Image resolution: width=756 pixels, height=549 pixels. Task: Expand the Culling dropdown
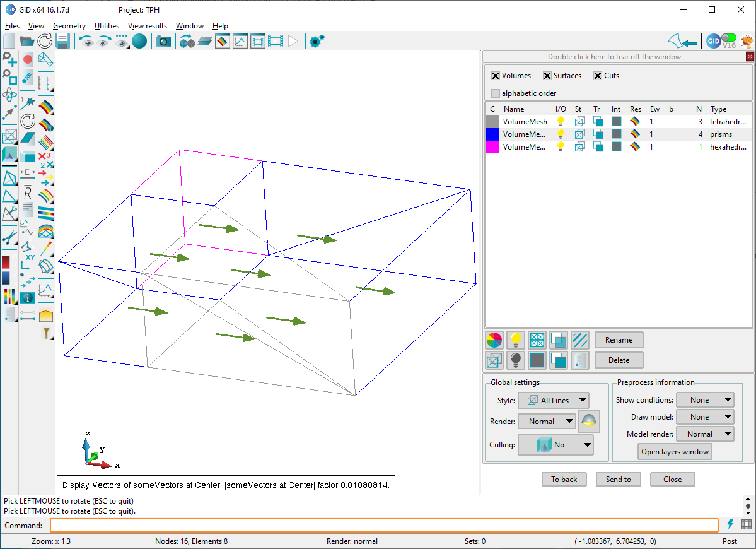point(555,445)
